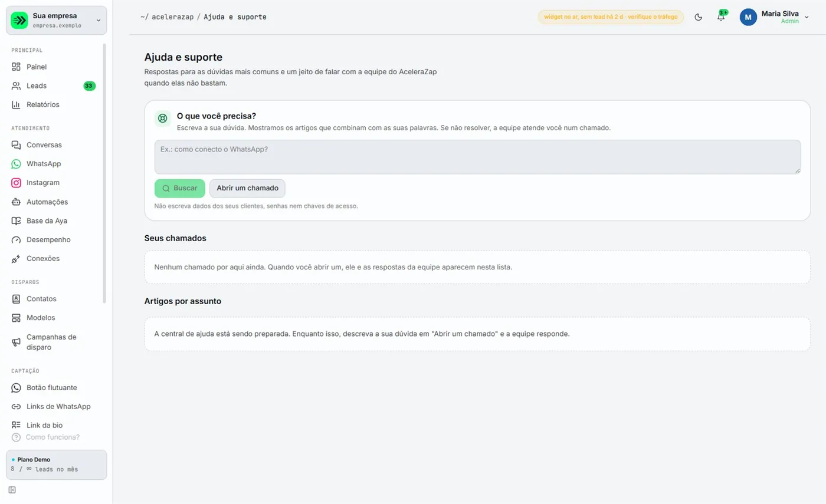This screenshot has height=504, width=826.
Task: Select the Conexões menu item
Action: click(x=55, y=259)
